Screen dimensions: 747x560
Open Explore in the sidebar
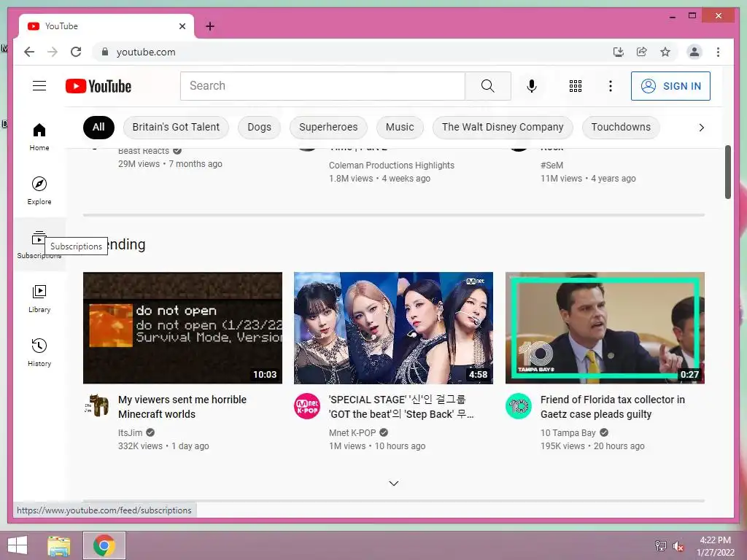39,191
